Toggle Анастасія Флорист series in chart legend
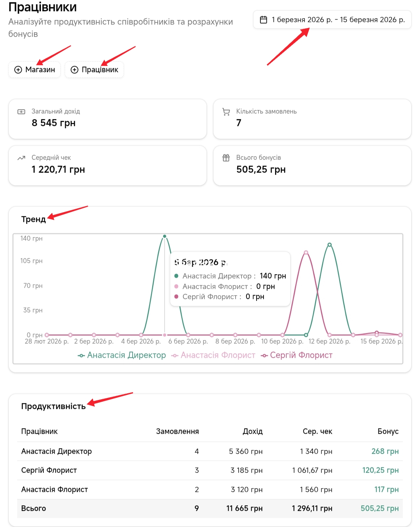The height and width of the screenshot is (527, 420). 213,355
